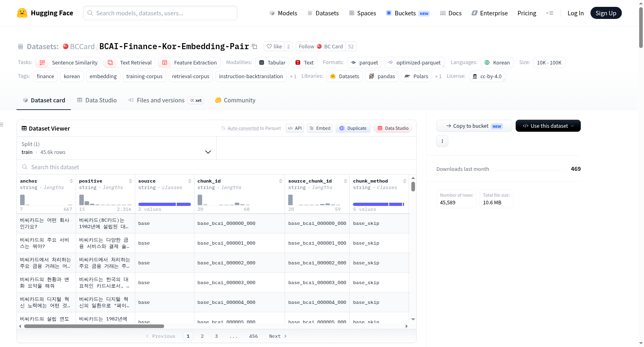Expand the Split train dropdown

(x=116, y=148)
